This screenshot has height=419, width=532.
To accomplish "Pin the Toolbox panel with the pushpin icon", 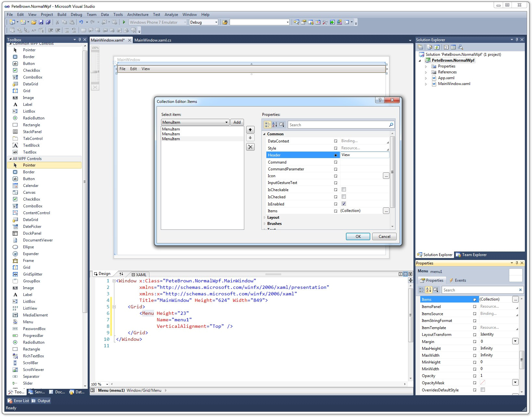I will (80, 40).
